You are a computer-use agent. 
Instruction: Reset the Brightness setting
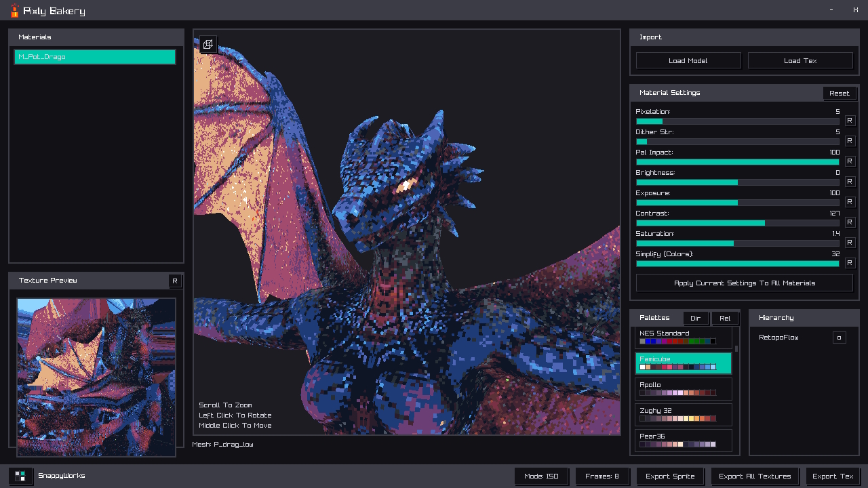[850, 182]
